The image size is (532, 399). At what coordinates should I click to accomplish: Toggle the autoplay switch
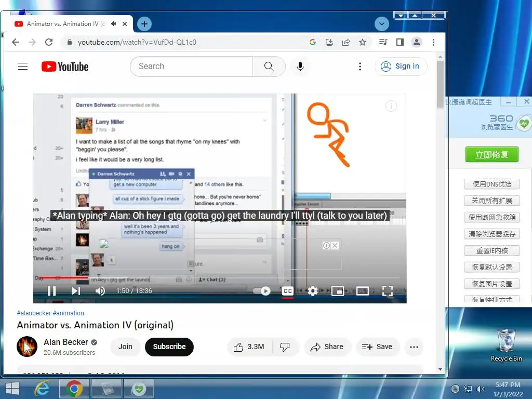coord(262,291)
